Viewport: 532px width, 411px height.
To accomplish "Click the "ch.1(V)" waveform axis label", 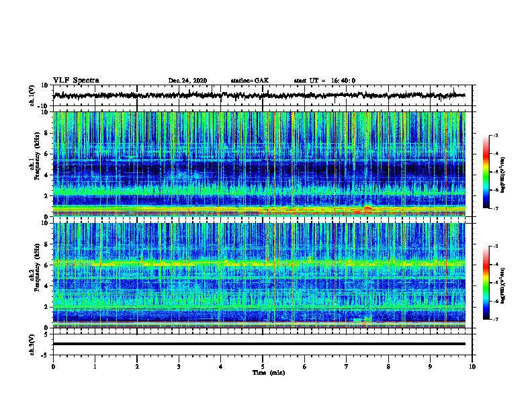I will tap(32, 95).
